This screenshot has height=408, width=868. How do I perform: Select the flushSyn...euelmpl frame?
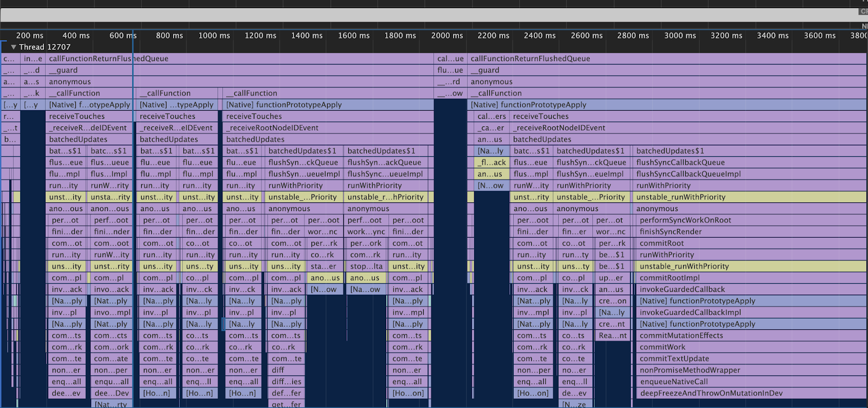pos(591,174)
